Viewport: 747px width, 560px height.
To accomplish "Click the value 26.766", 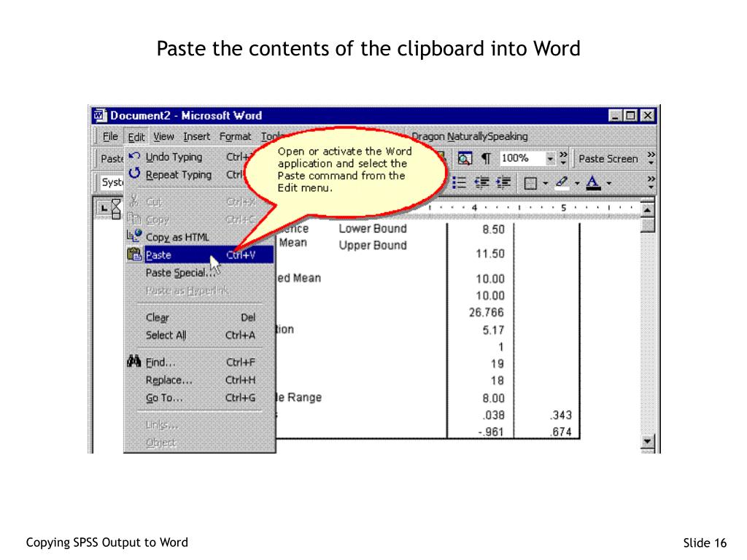I will click(x=487, y=312).
